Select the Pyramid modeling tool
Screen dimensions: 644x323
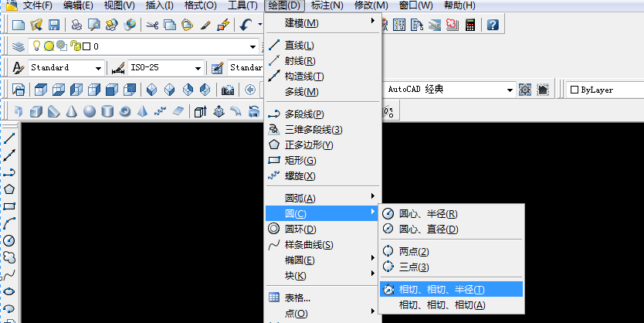point(143,111)
